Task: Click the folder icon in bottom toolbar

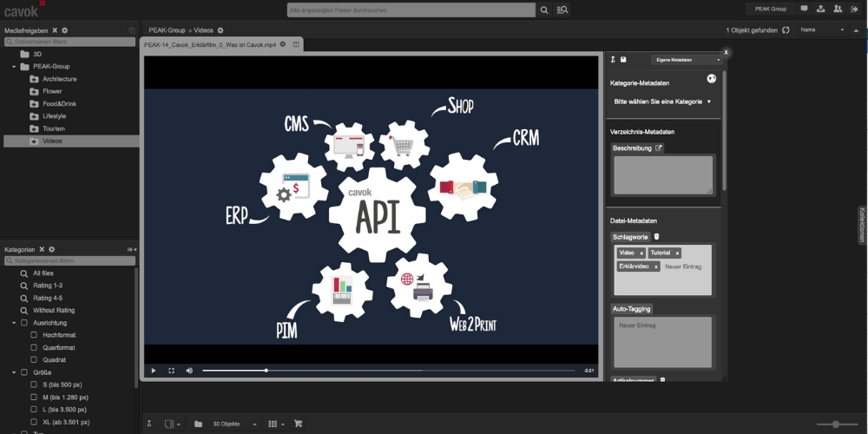Action: (x=198, y=424)
